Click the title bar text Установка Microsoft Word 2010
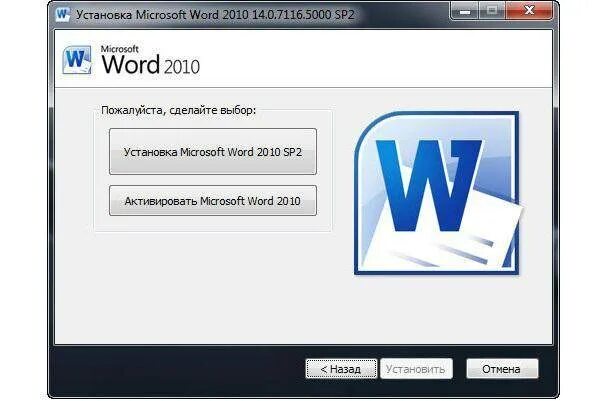The width and height of the screenshot is (602, 401). [215, 15]
